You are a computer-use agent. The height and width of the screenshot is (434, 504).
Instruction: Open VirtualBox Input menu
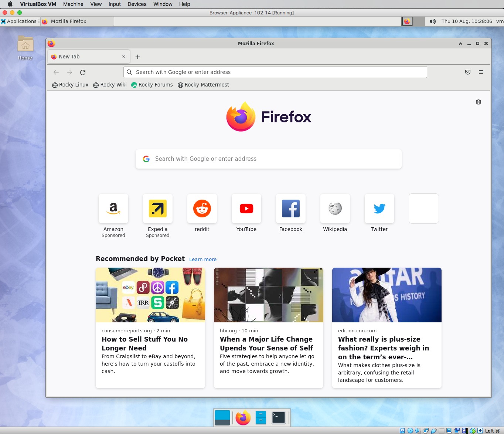click(115, 4)
